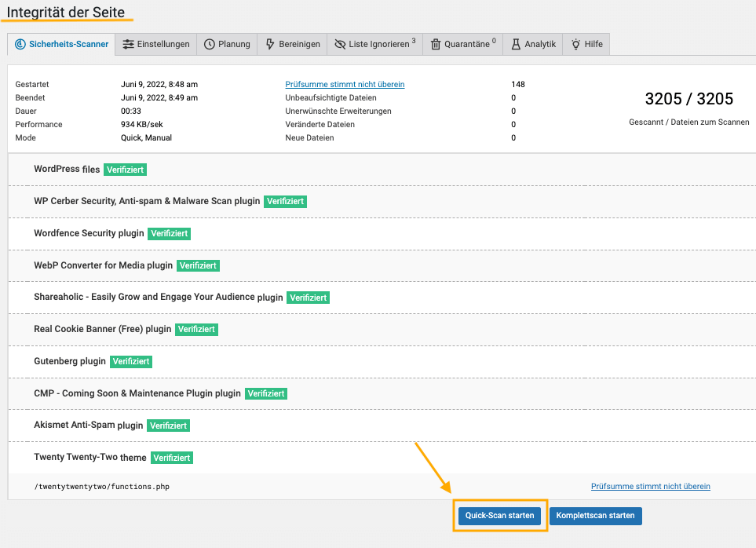Click the Analytik flask icon
This screenshot has height=548, width=756.
click(516, 44)
